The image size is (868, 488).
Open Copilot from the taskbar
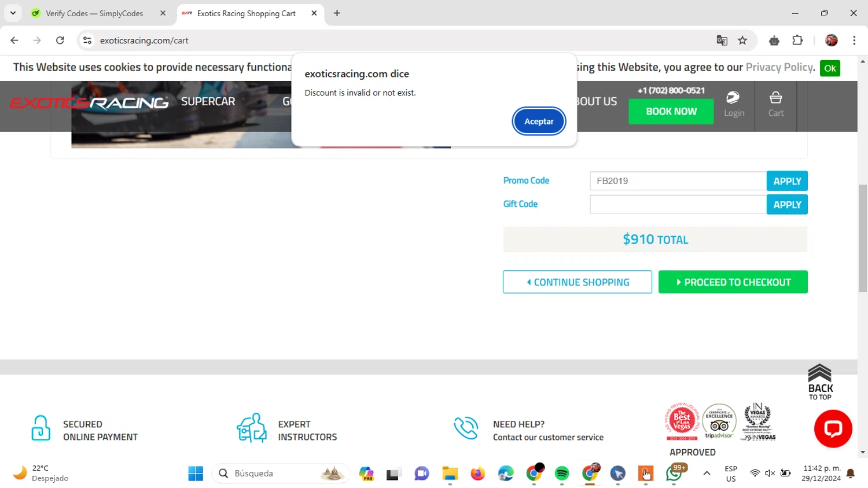(366, 474)
